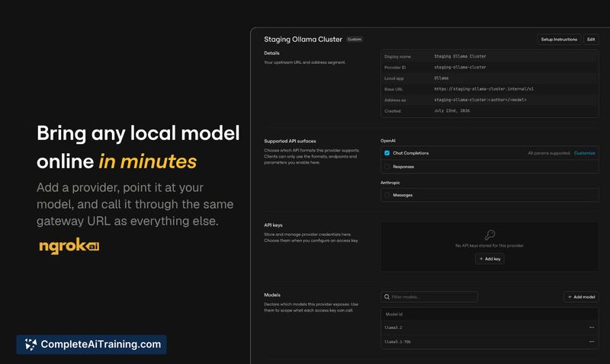Focus the Filter models search field
The height and width of the screenshot is (364, 610).
tap(429, 297)
